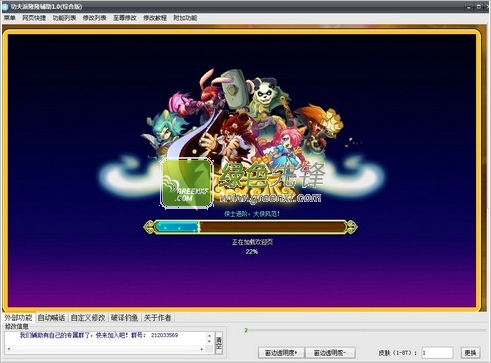
Task: Click the app icon in the title bar
Action: point(5,6)
